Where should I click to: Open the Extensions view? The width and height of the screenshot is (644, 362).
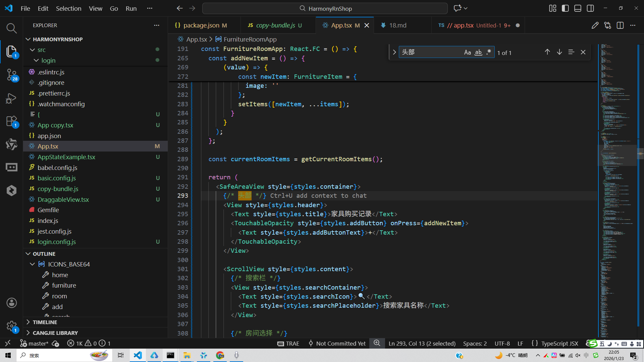[x=11, y=121]
